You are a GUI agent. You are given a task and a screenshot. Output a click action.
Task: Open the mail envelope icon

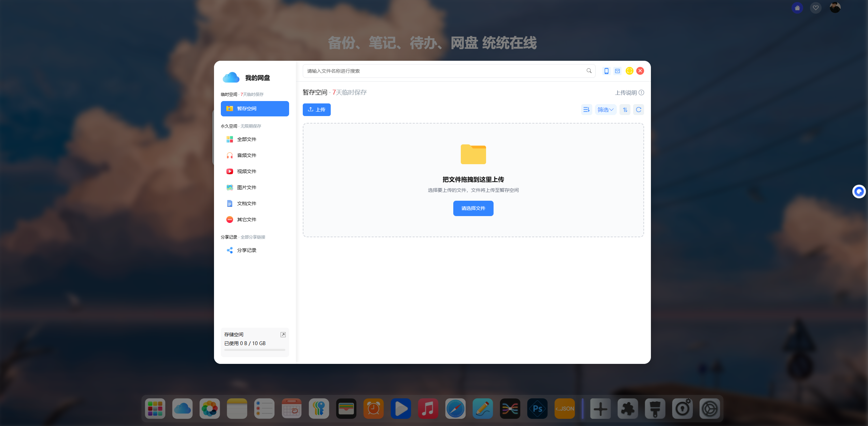(617, 71)
